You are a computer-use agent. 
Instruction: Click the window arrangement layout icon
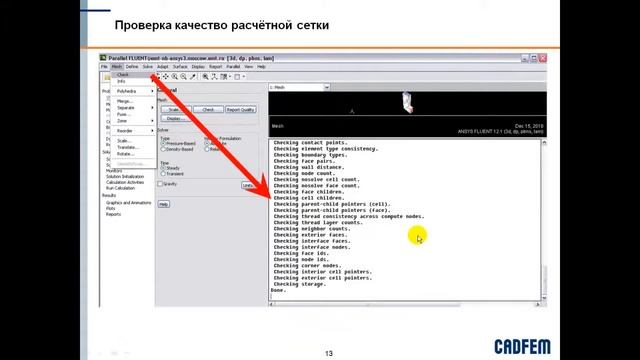(224, 76)
